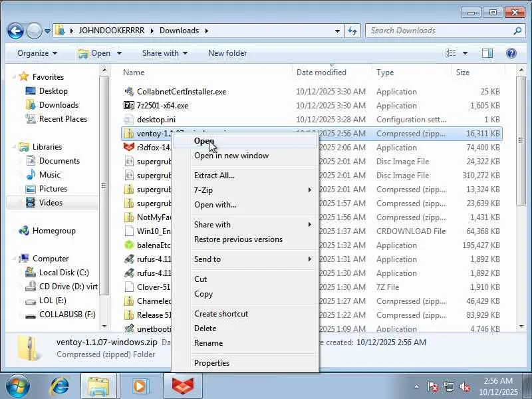
Task: Click the refresh button beside address bar
Action: click(352, 31)
